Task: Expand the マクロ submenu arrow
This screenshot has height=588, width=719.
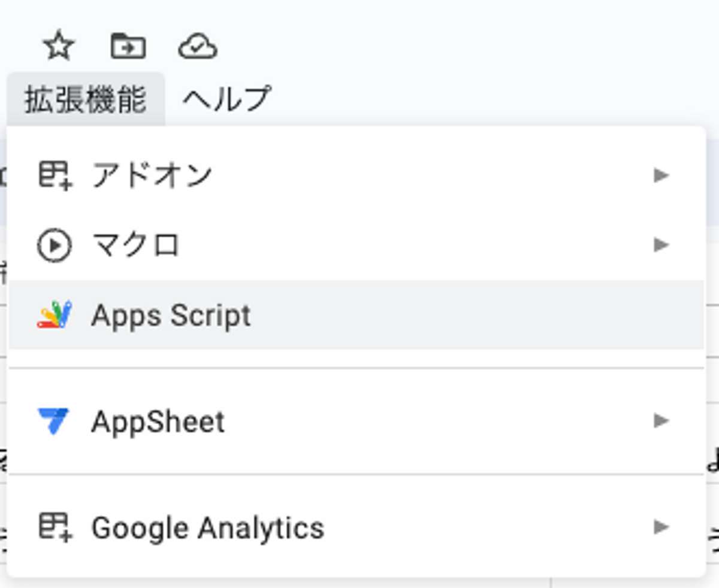Action: coord(661,245)
